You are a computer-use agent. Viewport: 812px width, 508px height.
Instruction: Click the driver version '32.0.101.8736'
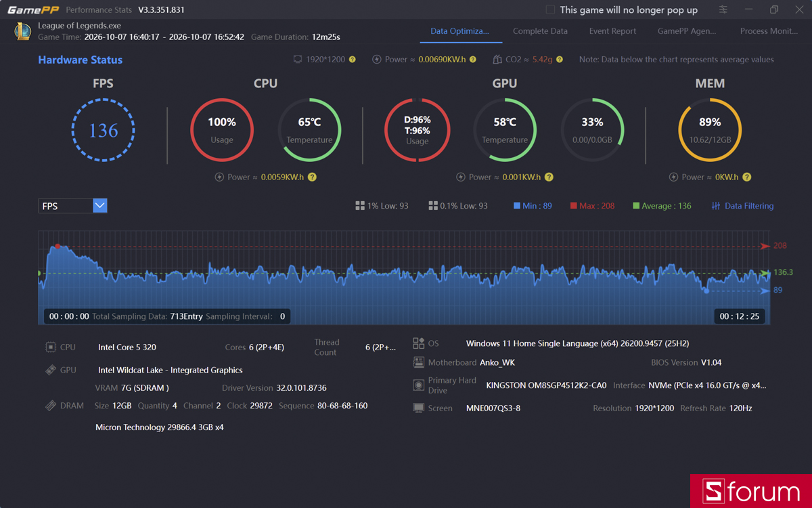301,388
